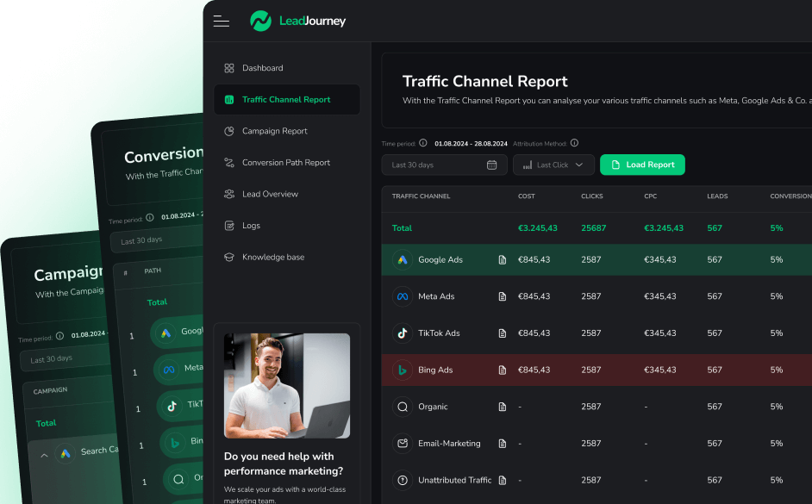Click the Email-Marketing channel name
This screenshot has height=504, width=812.
(x=449, y=444)
